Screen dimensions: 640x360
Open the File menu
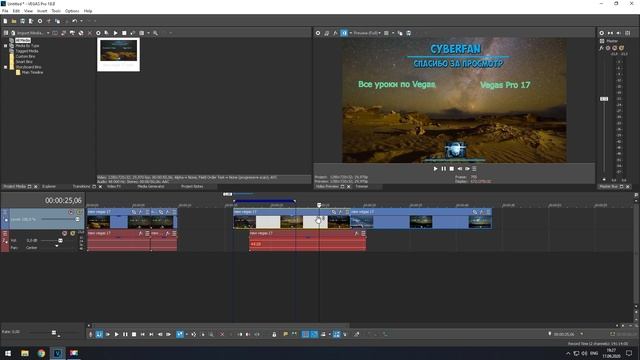pos(5,11)
